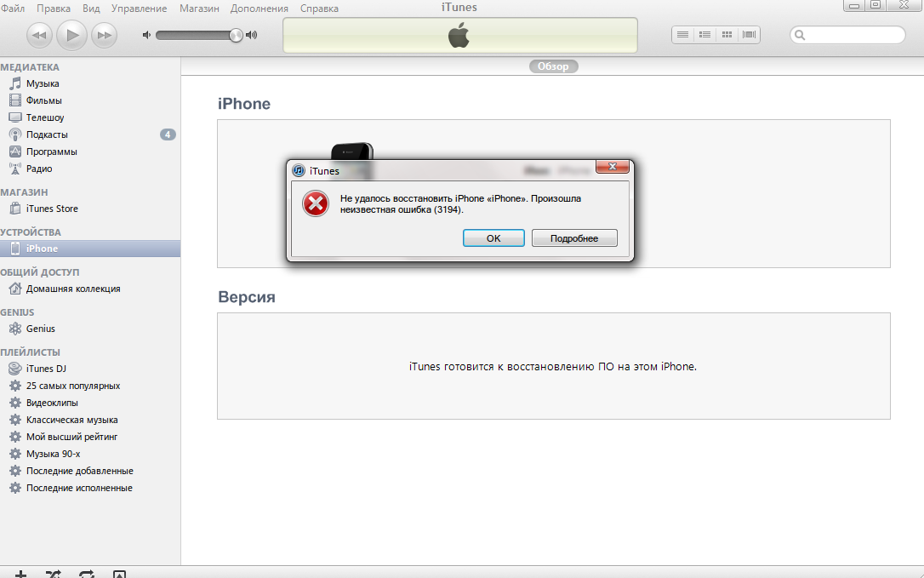
Task: Switch to grid view
Action: tap(727, 35)
